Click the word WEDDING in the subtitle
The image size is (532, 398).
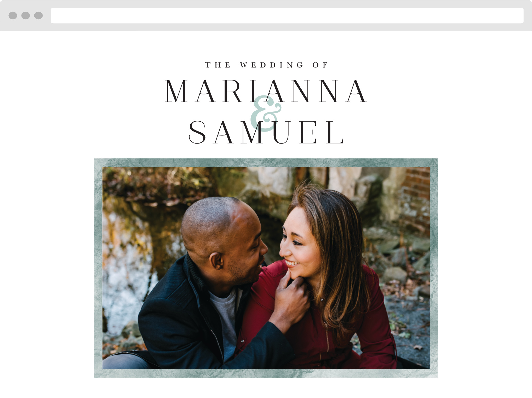click(272, 65)
